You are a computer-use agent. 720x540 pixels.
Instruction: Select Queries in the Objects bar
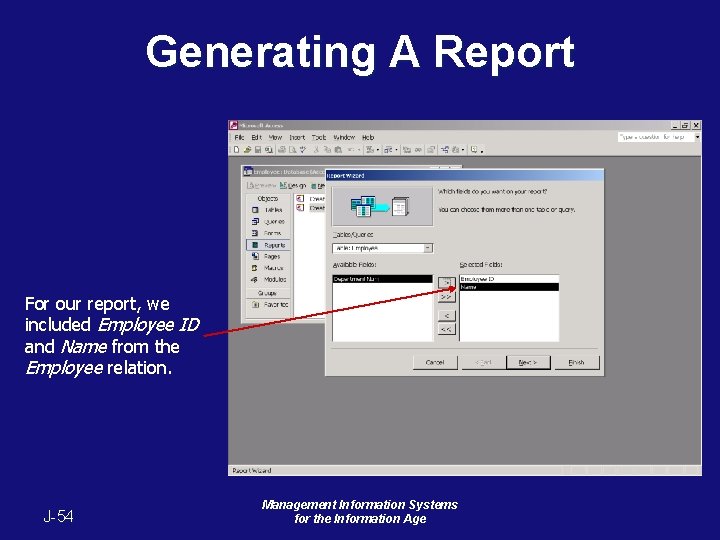coord(269,221)
